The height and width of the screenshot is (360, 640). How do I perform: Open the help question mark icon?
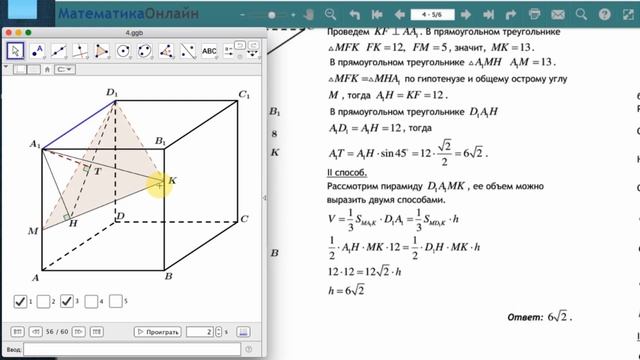coord(604,15)
